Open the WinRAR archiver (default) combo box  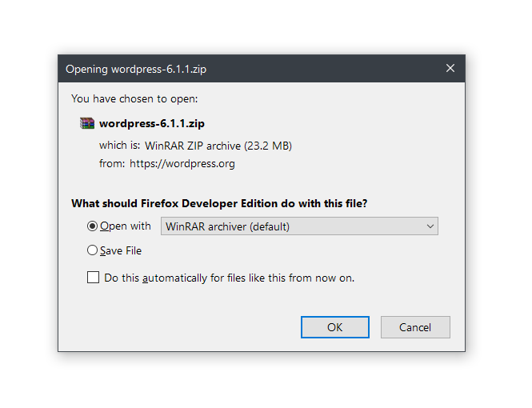coord(299,226)
